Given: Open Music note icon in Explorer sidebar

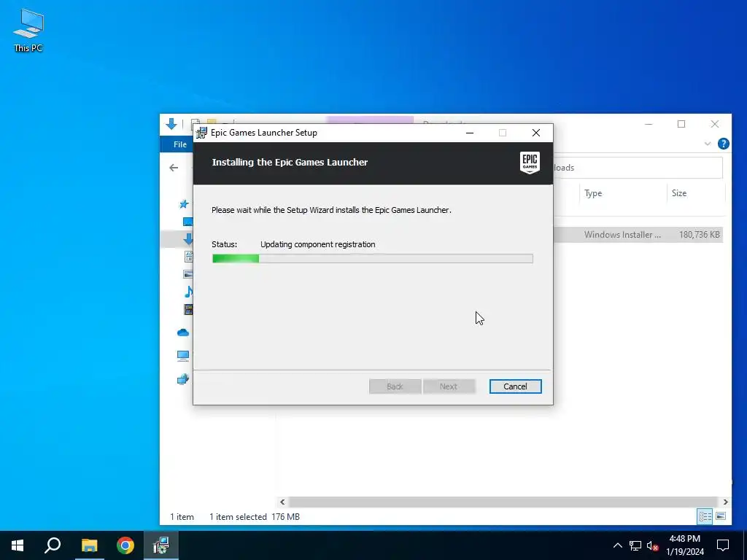Looking at the screenshot, I should click(189, 292).
